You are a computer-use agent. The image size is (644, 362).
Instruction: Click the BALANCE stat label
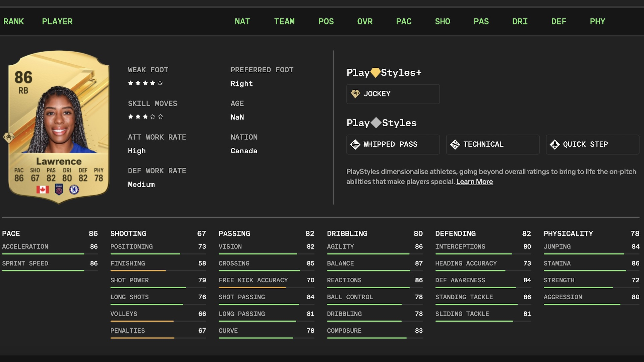pos(340,263)
